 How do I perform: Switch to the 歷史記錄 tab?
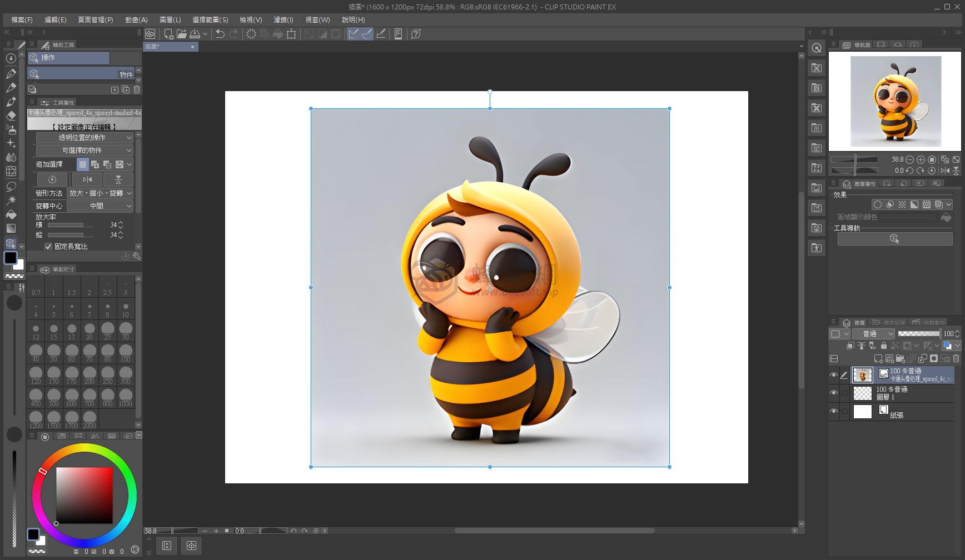(x=889, y=322)
